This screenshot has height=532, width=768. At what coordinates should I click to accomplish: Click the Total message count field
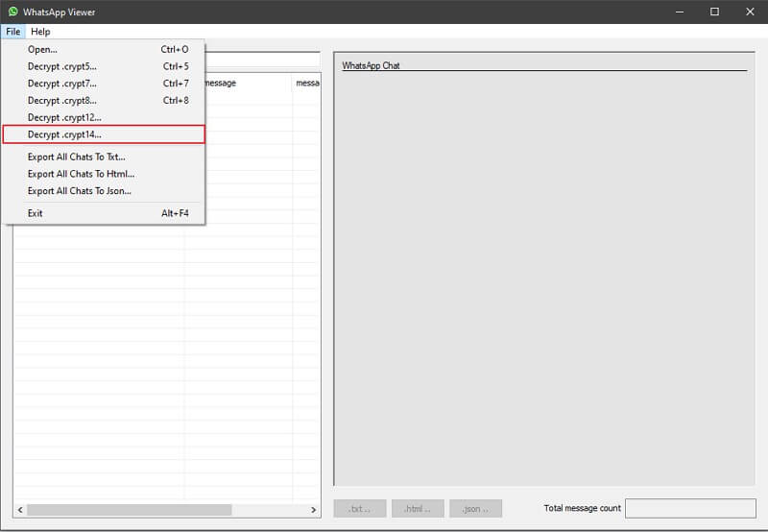tap(690, 508)
